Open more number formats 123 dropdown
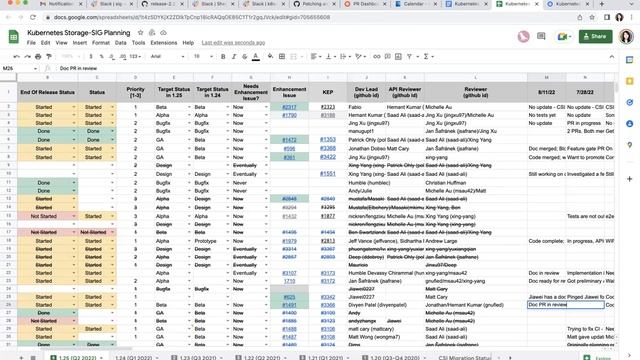The width and height of the screenshot is (640, 360). [x=135, y=56]
